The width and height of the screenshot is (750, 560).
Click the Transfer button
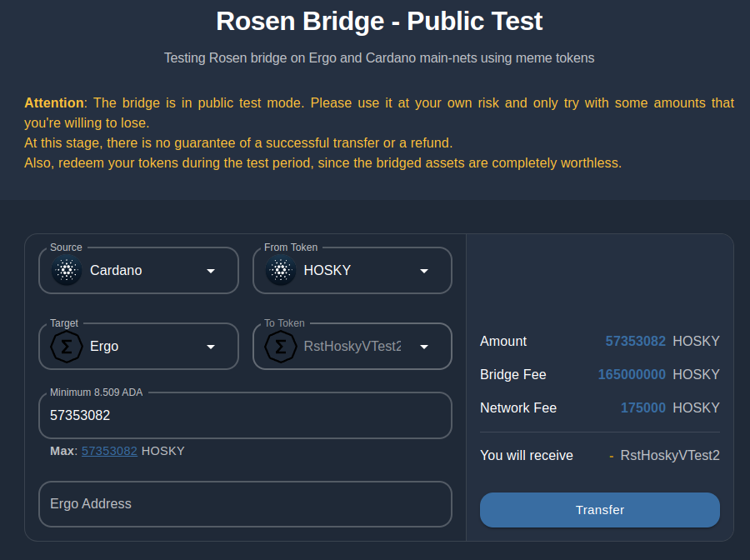pyautogui.click(x=600, y=510)
